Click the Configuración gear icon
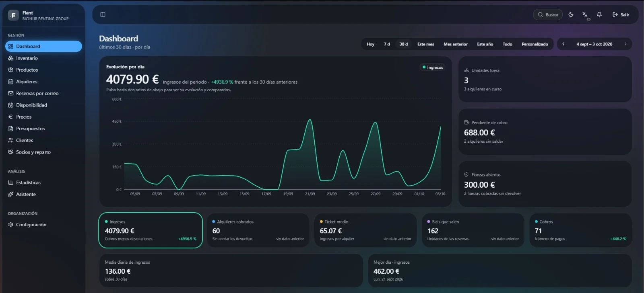Image resolution: width=644 pixels, height=293 pixels. coord(11,225)
